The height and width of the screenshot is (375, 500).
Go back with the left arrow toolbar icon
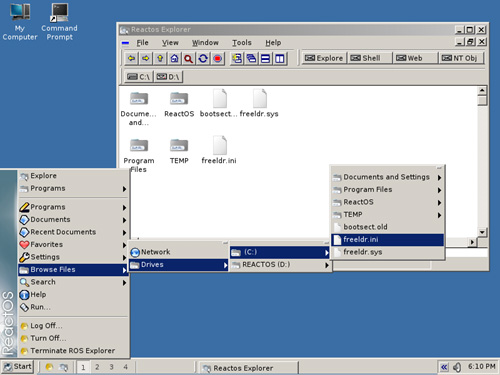(x=131, y=59)
